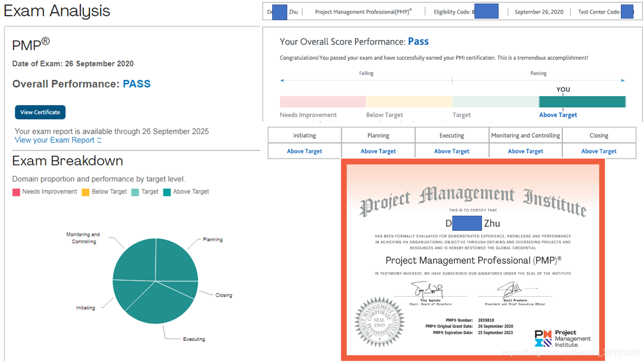The width and height of the screenshot is (644, 362).
Task: Click the Overall Performance PASS text
Action: click(82, 84)
